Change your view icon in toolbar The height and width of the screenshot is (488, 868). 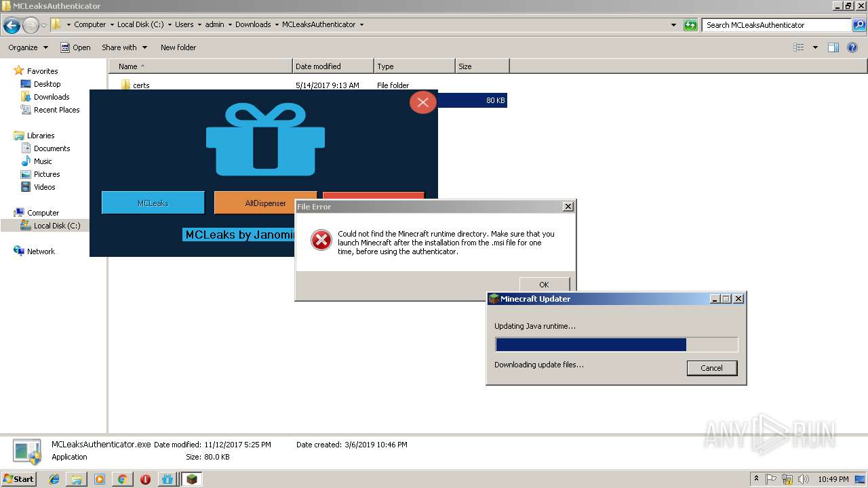tap(799, 47)
